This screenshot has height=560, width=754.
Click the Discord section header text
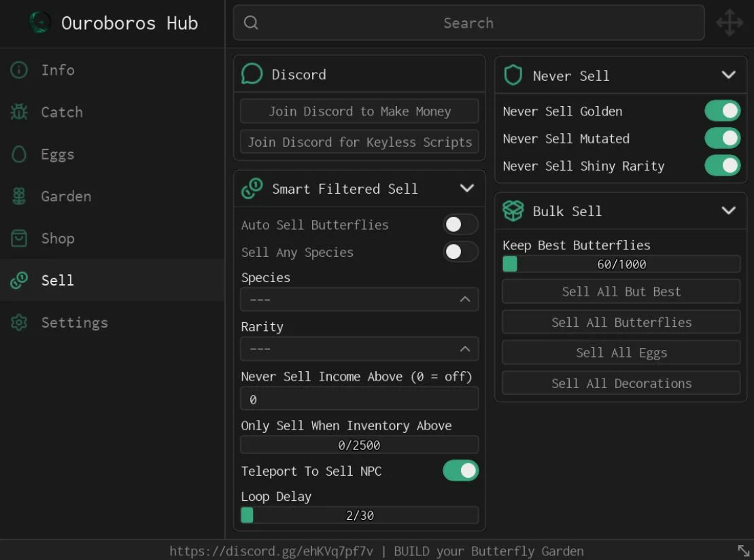coord(298,75)
